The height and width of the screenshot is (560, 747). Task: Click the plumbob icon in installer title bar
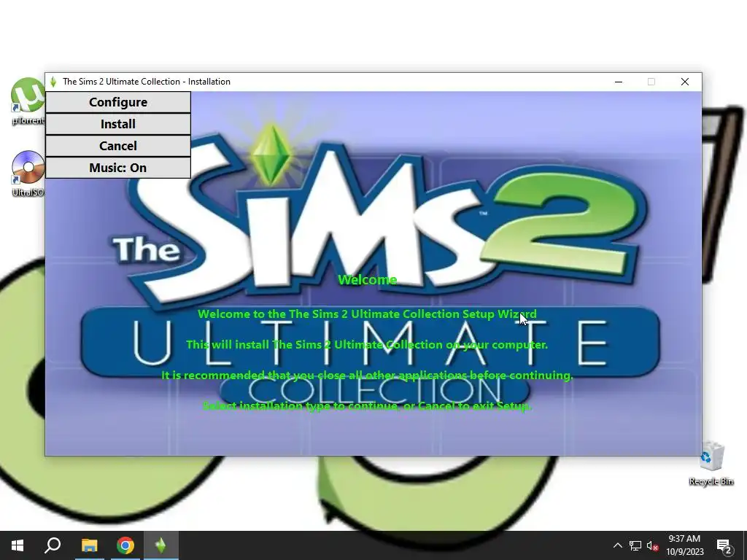coord(53,82)
